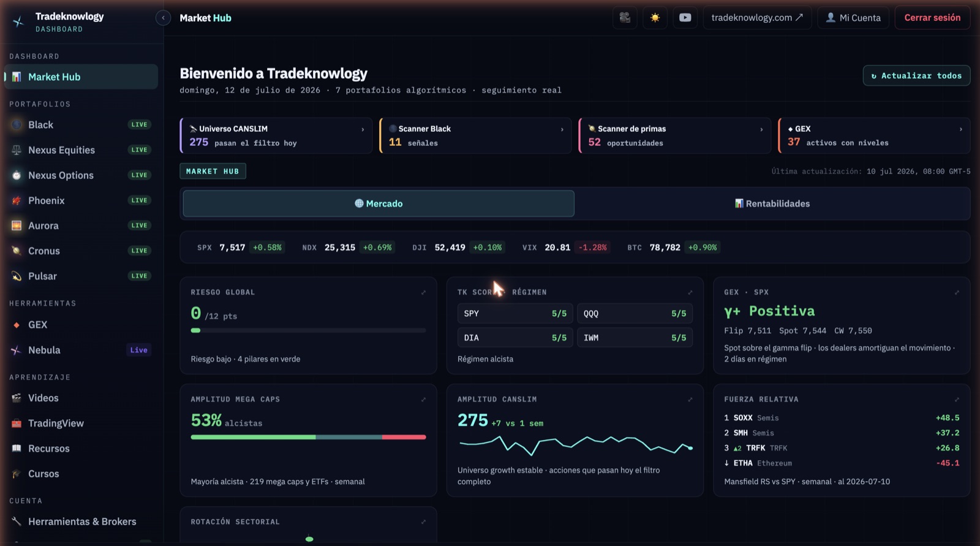Viewport: 980px width, 546px height.
Task: Expand the Fuerza Relativa card
Action: [957, 400]
